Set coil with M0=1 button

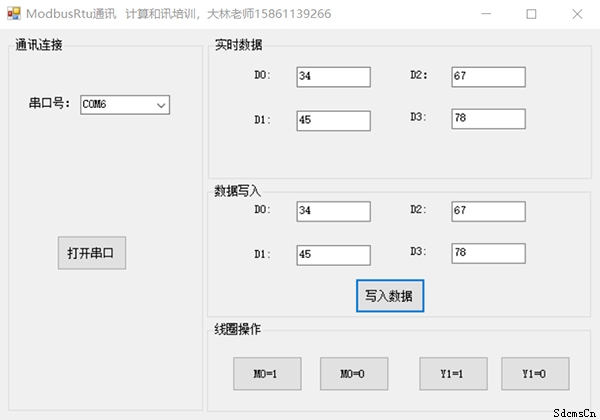pos(267,374)
